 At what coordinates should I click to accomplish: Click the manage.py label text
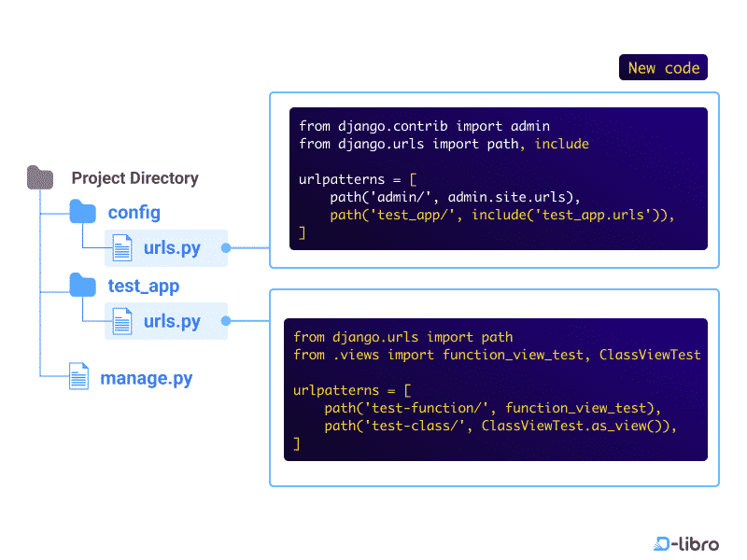click(x=147, y=378)
